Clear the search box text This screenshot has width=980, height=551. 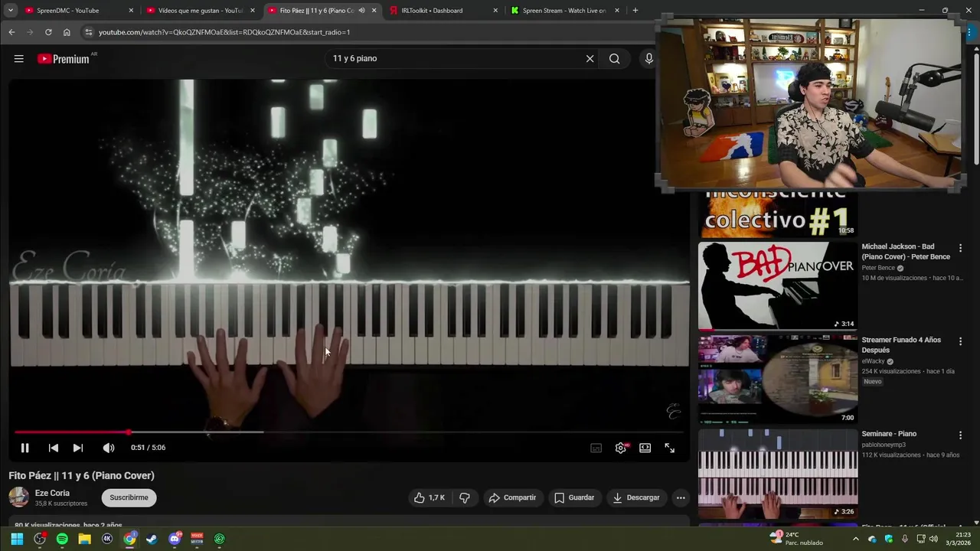[590, 59]
